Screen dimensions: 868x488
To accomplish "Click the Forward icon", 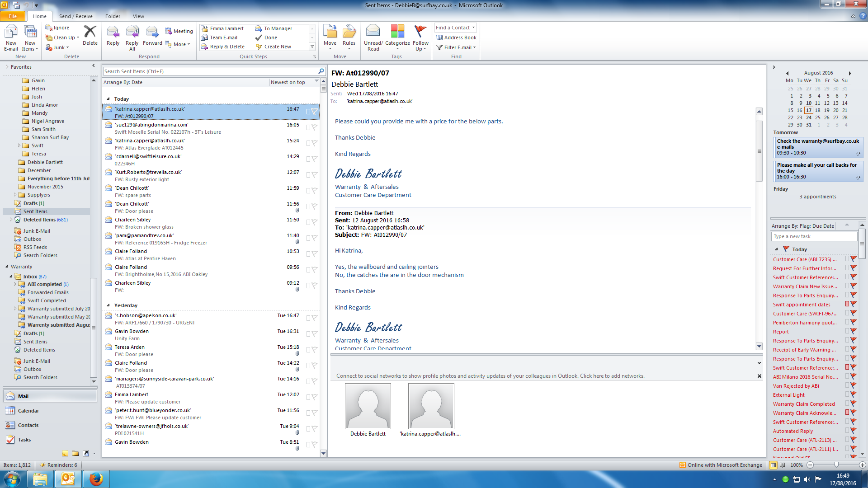I will 152,33.
